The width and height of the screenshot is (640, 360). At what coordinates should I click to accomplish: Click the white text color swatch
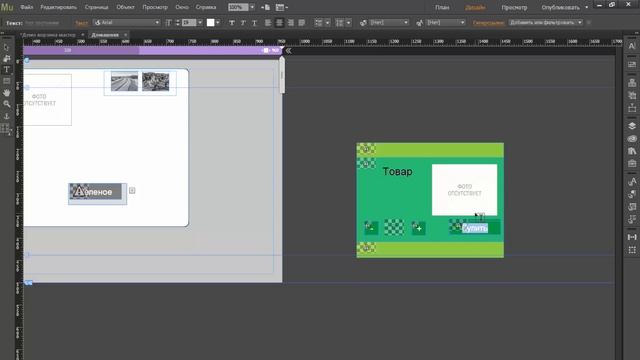210,23
